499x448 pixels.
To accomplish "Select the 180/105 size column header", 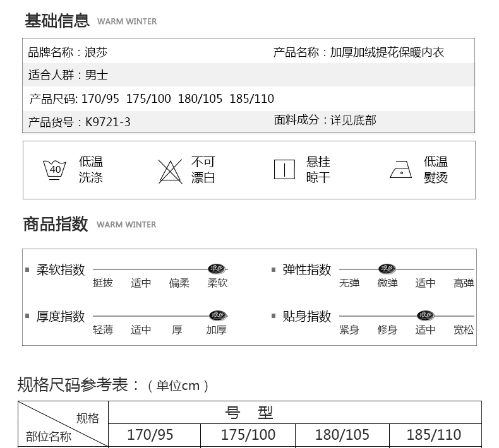I will [x=342, y=435].
